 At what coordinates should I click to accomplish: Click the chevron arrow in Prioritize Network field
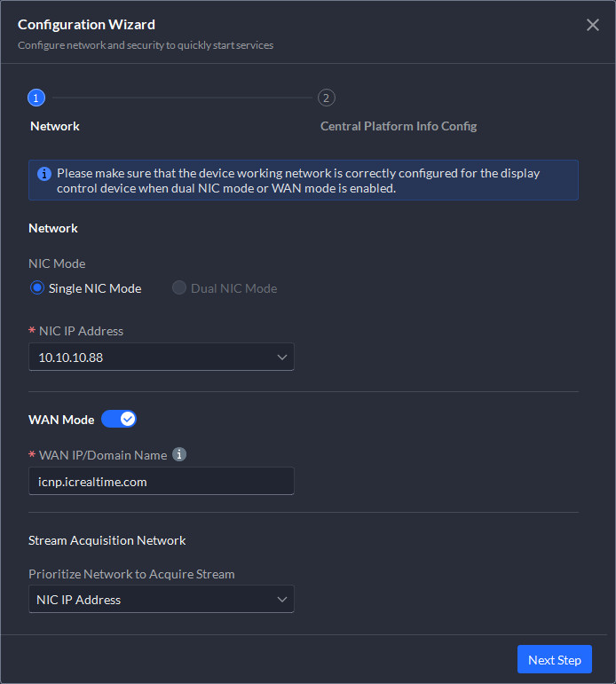(282, 600)
